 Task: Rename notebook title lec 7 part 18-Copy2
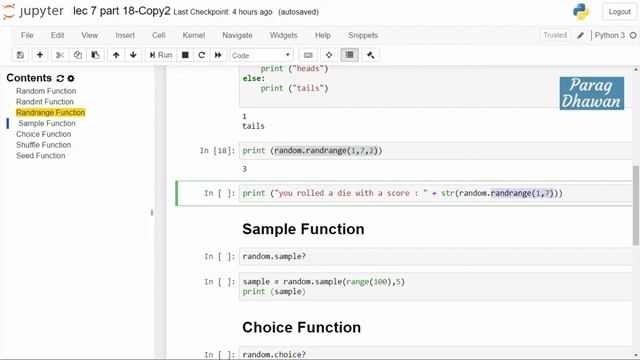[x=121, y=11]
